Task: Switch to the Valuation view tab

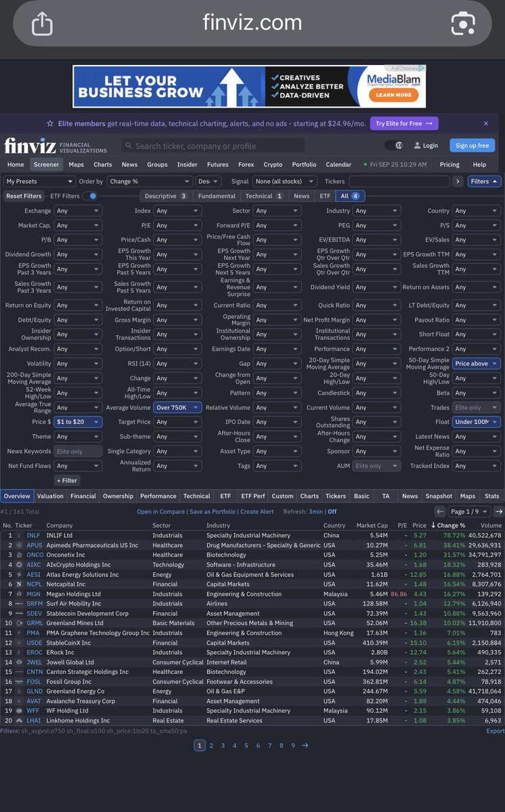Action: click(50, 496)
